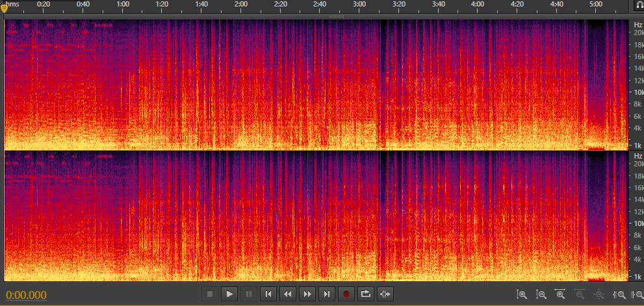Click the 3:00 mark on time ruler

359,4
